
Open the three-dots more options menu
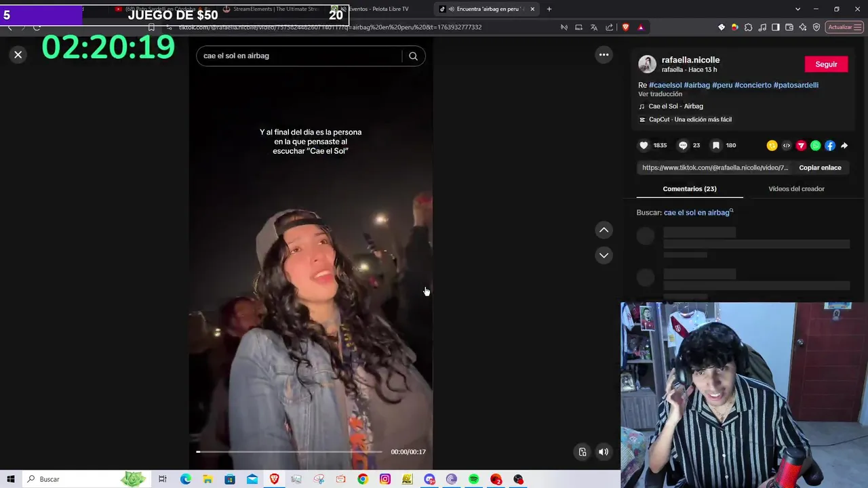point(604,55)
